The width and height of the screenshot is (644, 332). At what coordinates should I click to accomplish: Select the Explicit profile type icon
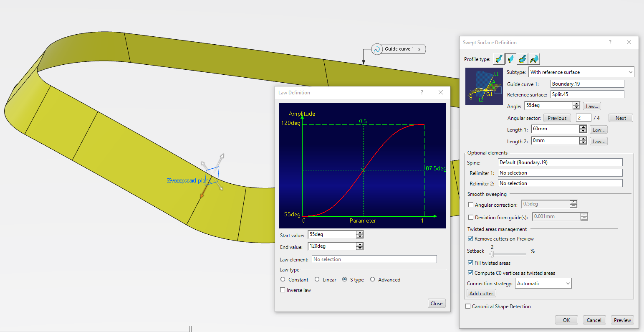coord(499,59)
